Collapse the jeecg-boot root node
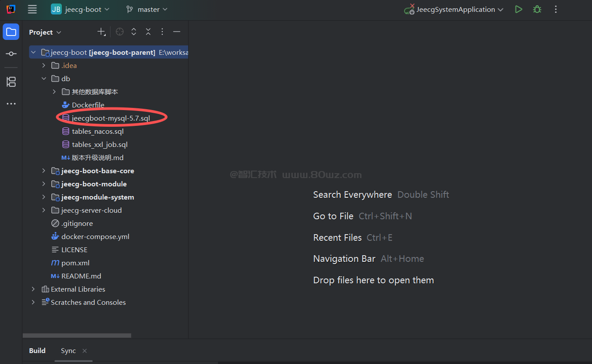The height and width of the screenshot is (364, 592). click(33, 52)
